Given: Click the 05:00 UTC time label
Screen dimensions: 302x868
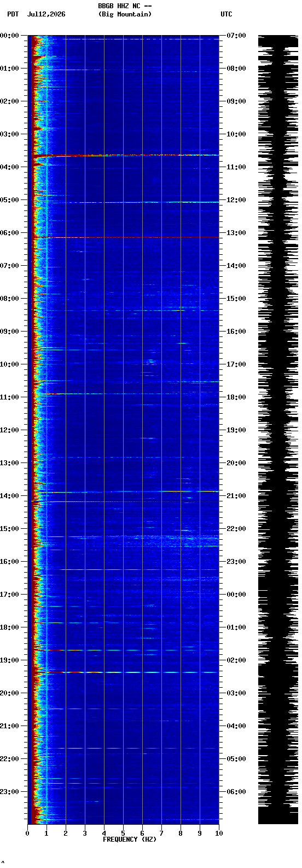Looking at the screenshot, I should [x=236, y=759].
